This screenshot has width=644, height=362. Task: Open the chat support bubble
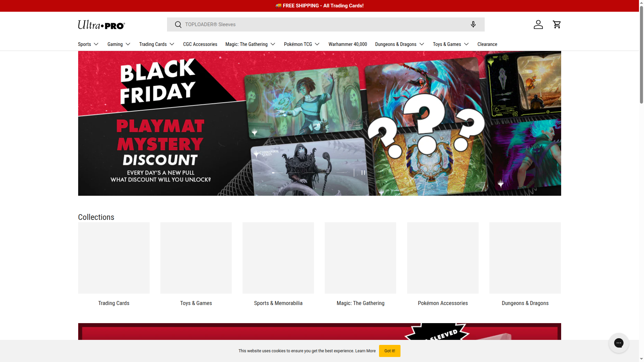pos(619,343)
